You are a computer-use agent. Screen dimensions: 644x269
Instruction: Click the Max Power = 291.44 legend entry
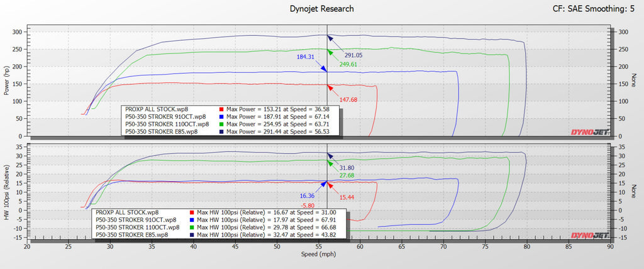[x=282, y=132]
